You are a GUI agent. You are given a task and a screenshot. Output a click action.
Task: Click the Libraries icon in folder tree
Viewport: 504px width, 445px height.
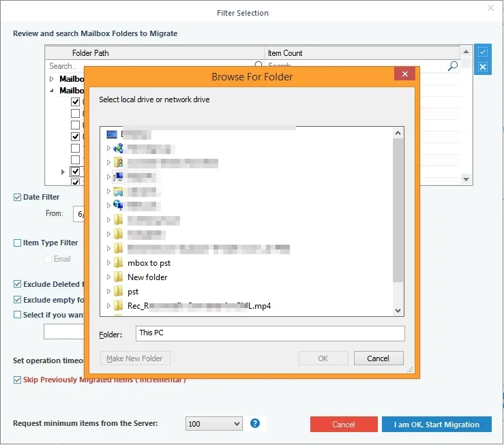118,191
